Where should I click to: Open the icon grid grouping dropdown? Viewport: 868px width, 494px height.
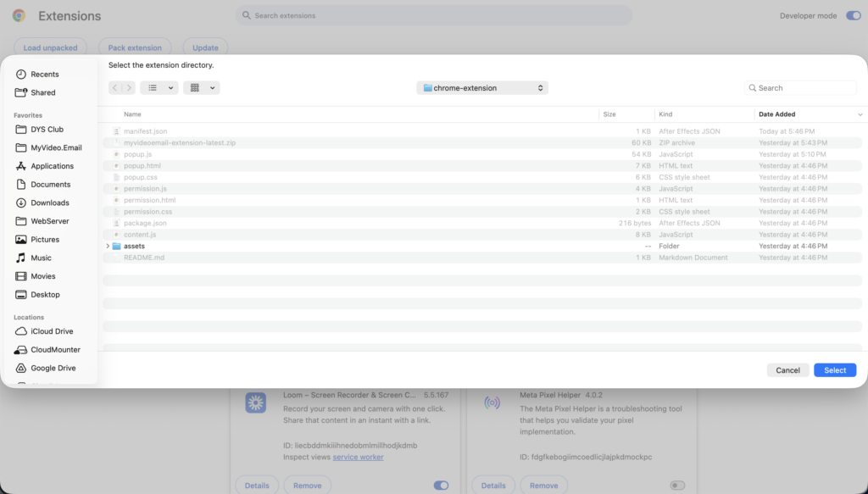point(202,88)
